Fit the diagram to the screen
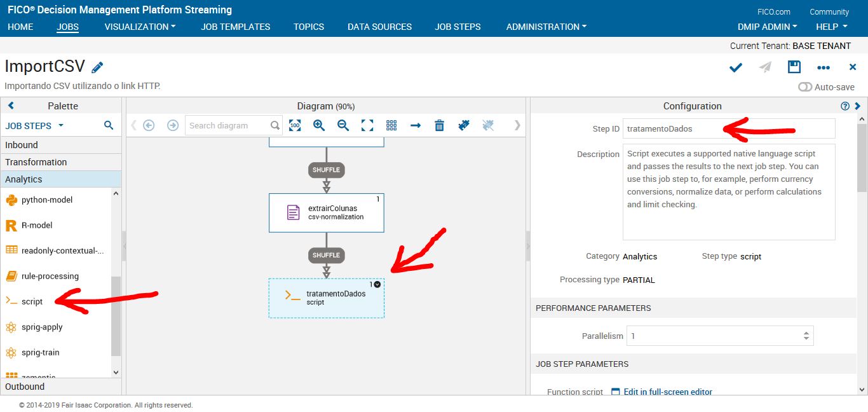 (367, 125)
